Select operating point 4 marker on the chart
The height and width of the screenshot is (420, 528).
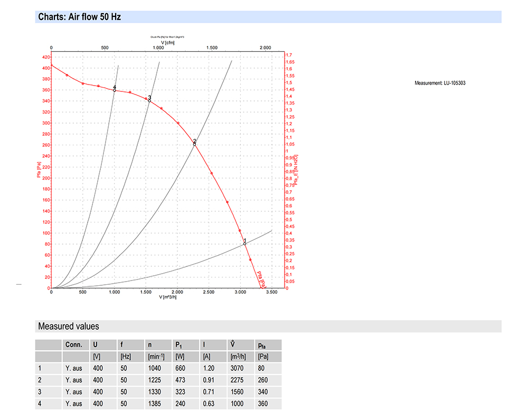114,90
